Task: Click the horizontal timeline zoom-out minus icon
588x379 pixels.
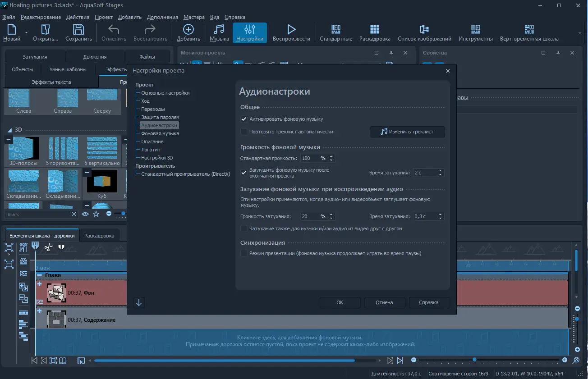Action: [413, 360]
